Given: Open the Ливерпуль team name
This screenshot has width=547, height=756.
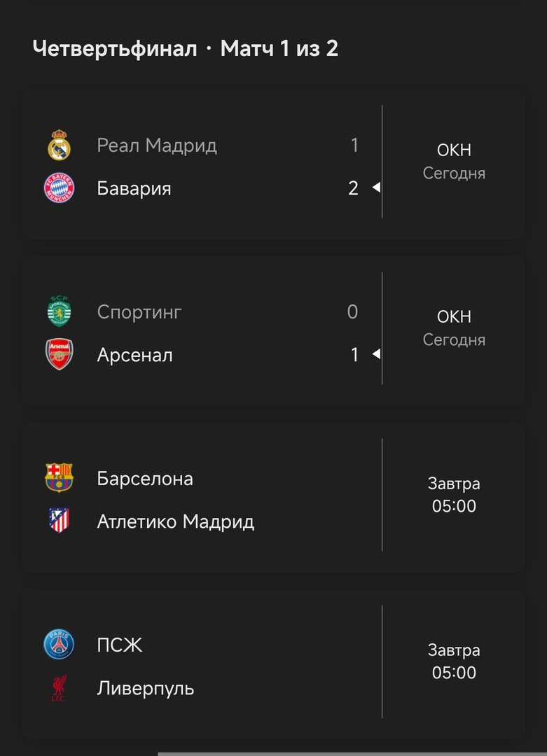Looking at the screenshot, I should [x=146, y=688].
